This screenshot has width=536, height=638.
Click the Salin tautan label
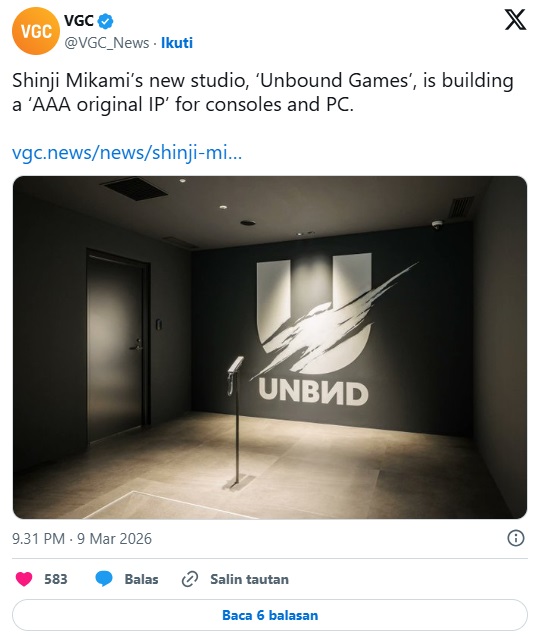coord(249,579)
